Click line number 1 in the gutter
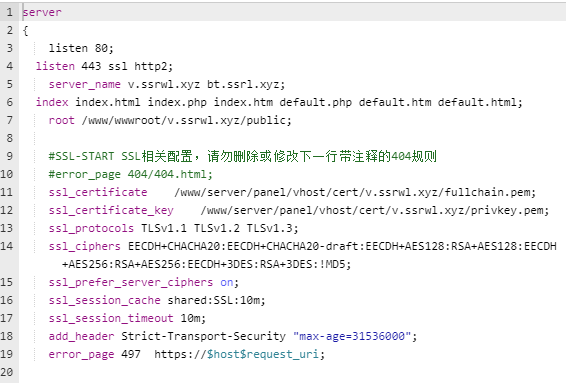The width and height of the screenshot is (566, 383). (x=10, y=12)
